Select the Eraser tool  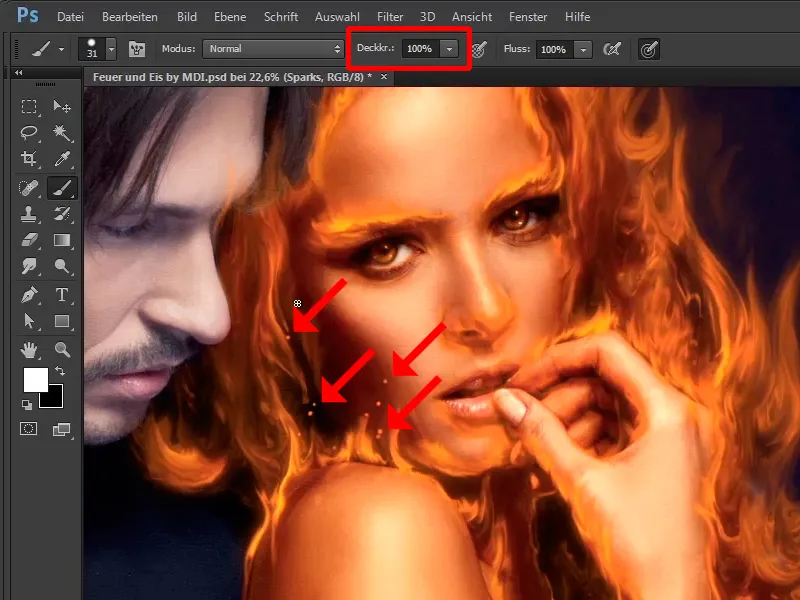pyautogui.click(x=29, y=240)
